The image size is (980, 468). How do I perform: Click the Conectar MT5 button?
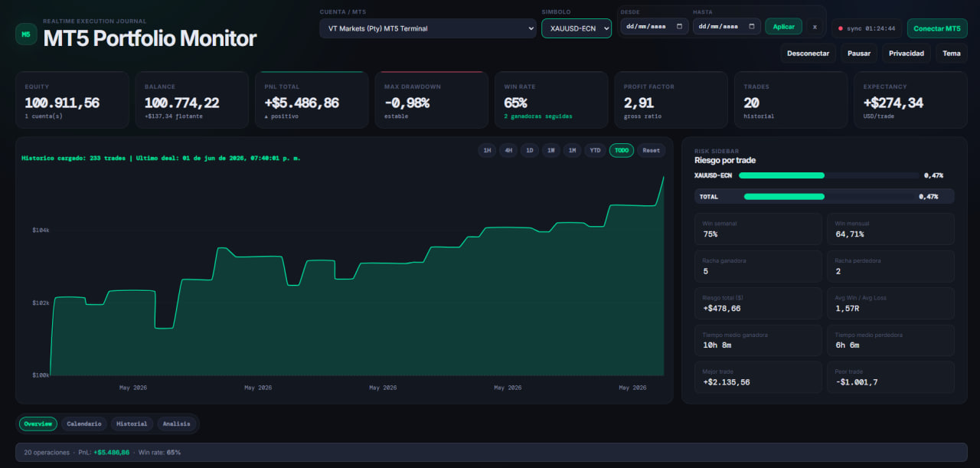point(937,28)
